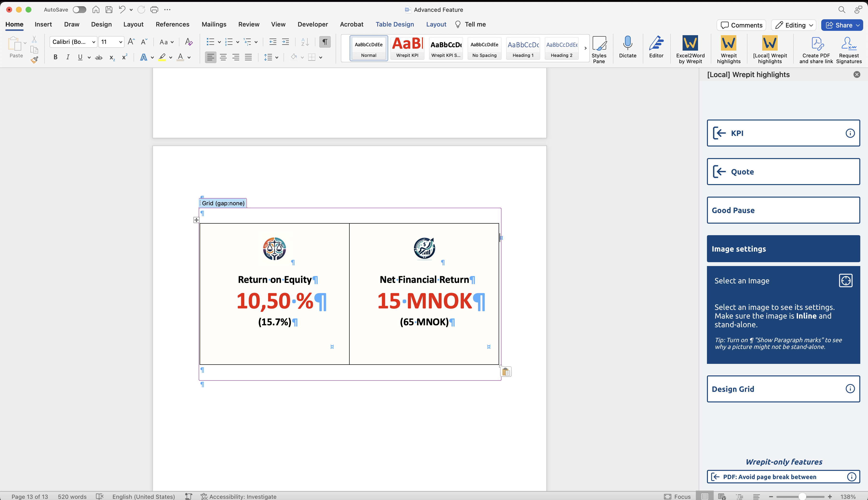Open the Developer tab

click(313, 24)
